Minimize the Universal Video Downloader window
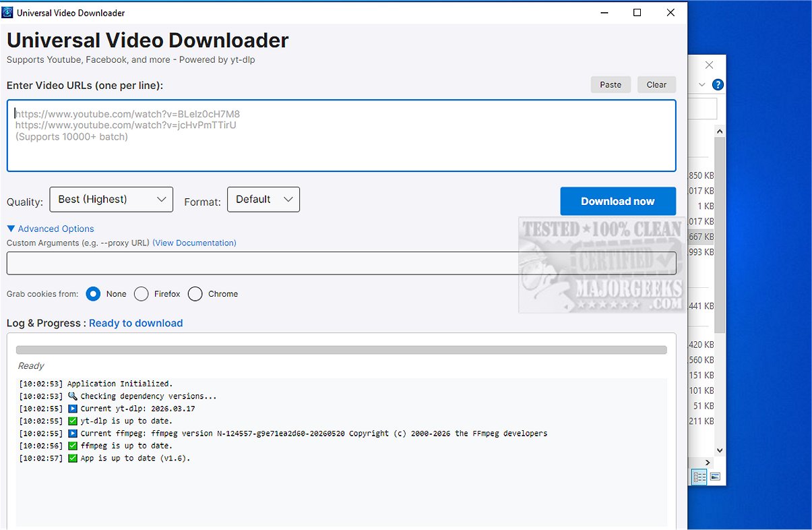Viewport: 812px width, 530px height. click(604, 13)
